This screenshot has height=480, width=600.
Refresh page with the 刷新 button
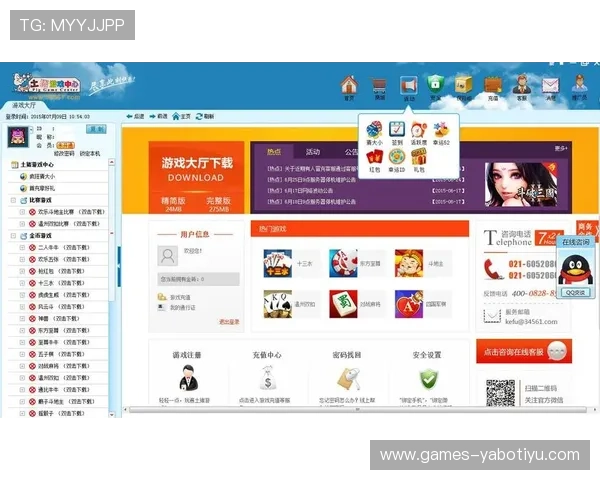[x=205, y=116]
